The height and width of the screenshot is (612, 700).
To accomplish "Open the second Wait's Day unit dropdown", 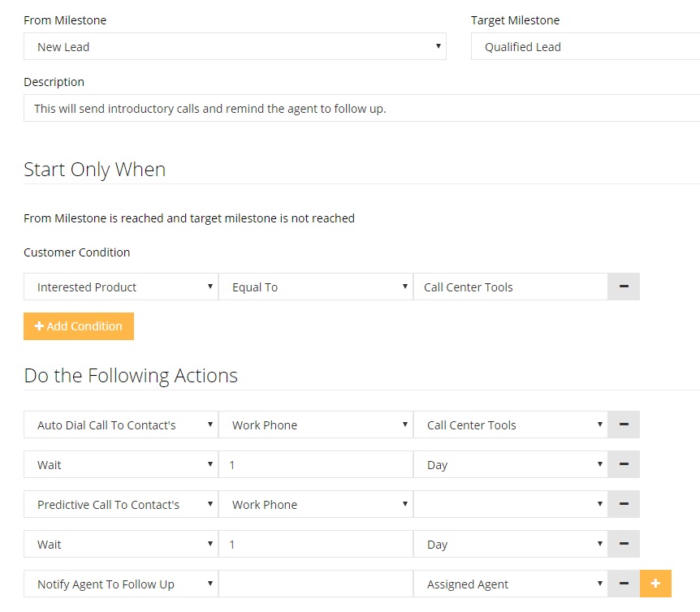I will click(x=511, y=544).
